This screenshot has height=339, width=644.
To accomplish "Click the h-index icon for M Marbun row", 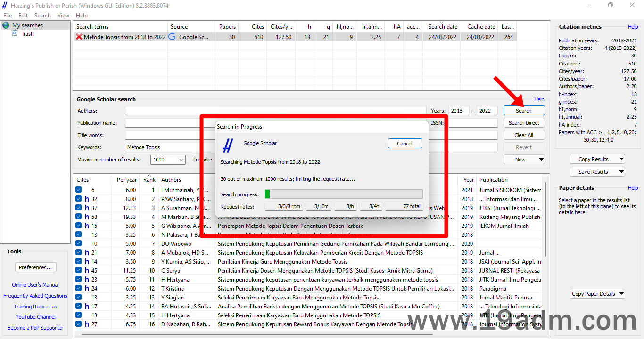I will [87, 217].
